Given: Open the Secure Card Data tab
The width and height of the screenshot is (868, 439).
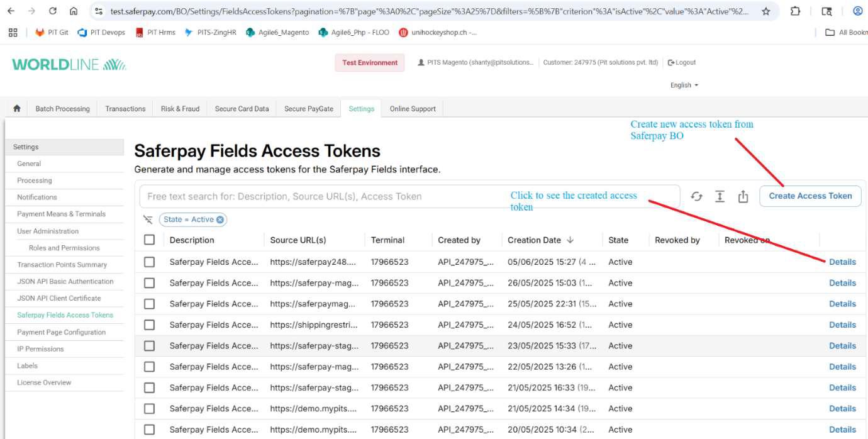Looking at the screenshot, I should [242, 108].
